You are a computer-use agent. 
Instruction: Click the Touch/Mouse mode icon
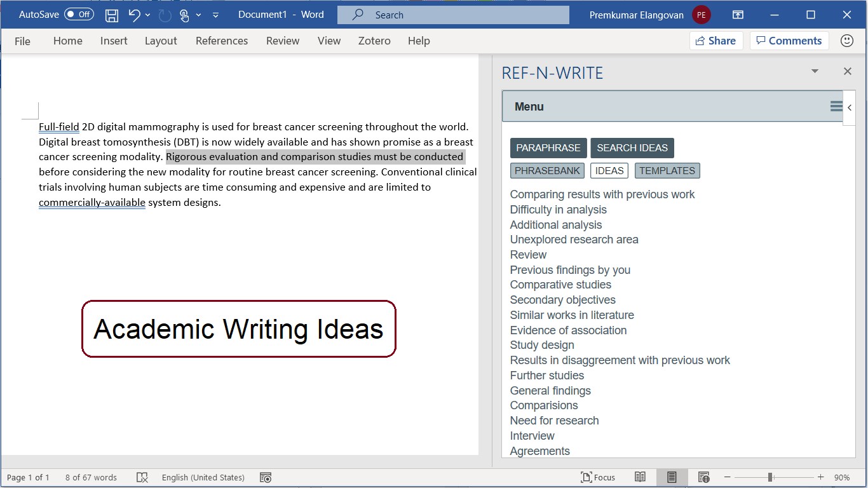click(184, 15)
